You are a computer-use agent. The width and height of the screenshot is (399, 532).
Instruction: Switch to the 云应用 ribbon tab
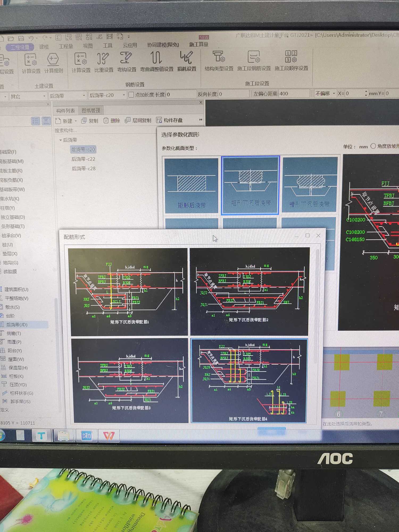(x=130, y=45)
